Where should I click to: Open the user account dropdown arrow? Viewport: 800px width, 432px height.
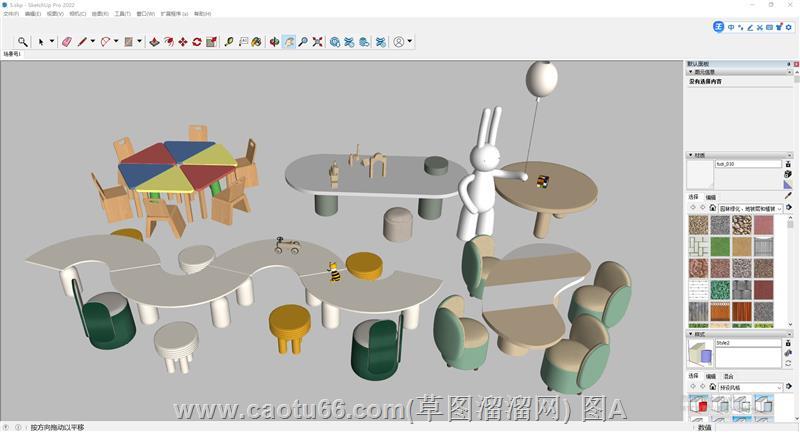pos(410,41)
